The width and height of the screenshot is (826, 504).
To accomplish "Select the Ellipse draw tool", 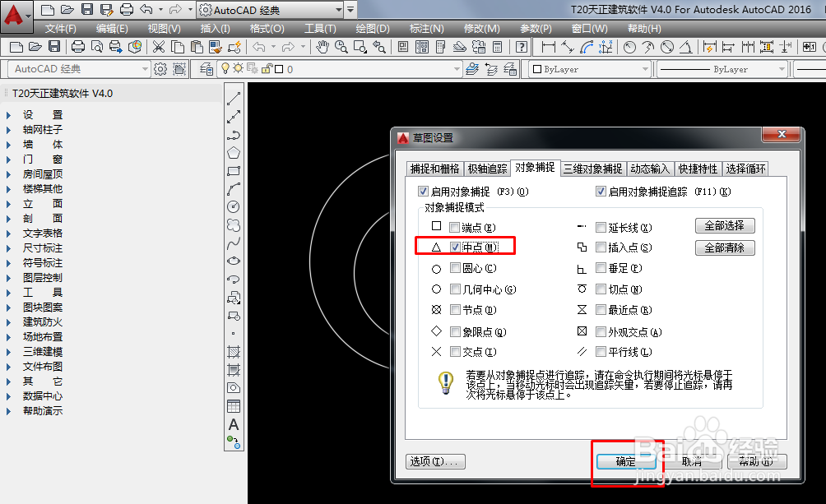I will [234, 261].
